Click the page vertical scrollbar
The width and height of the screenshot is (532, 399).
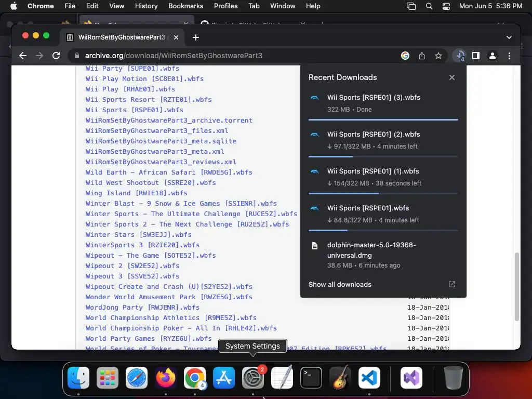click(x=517, y=287)
